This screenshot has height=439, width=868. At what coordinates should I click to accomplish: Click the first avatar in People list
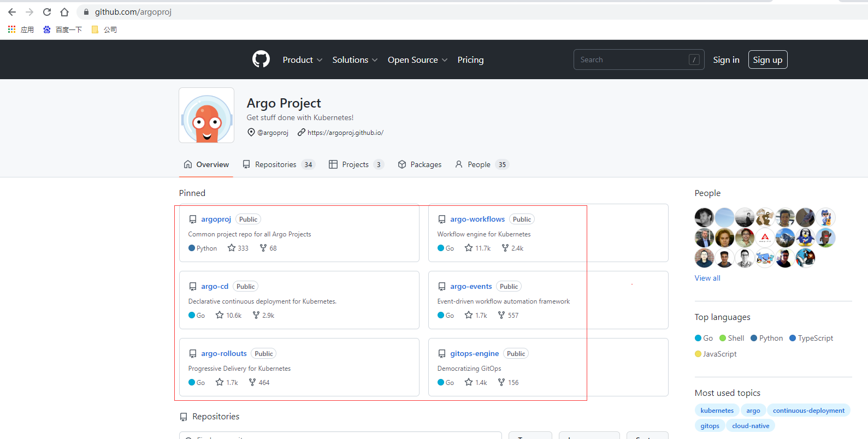point(704,217)
